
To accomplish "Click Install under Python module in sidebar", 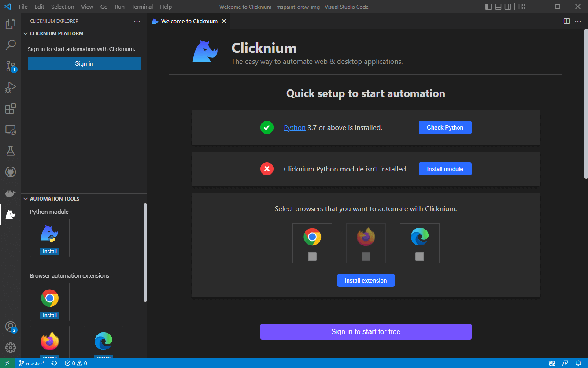I will tap(50, 251).
